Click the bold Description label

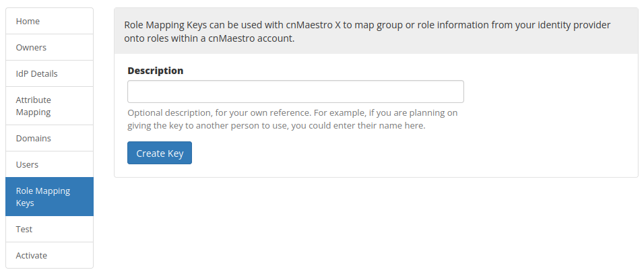tap(155, 70)
